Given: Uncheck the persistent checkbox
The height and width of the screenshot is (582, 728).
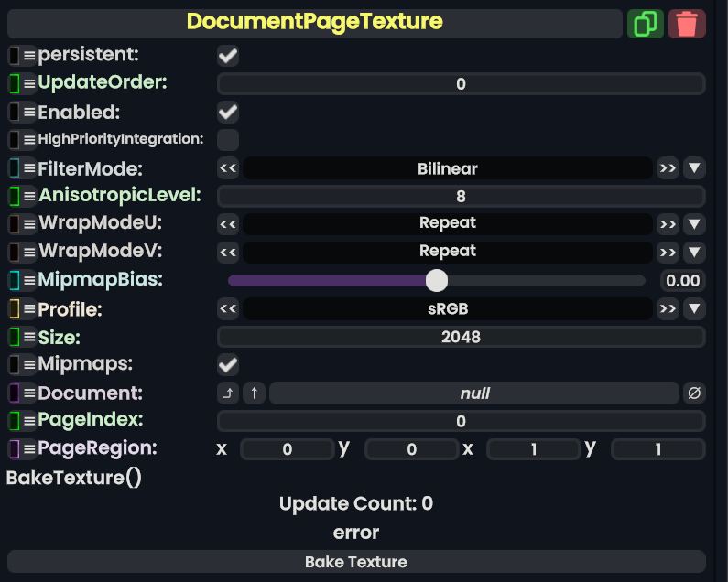Looking at the screenshot, I should pos(228,56).
